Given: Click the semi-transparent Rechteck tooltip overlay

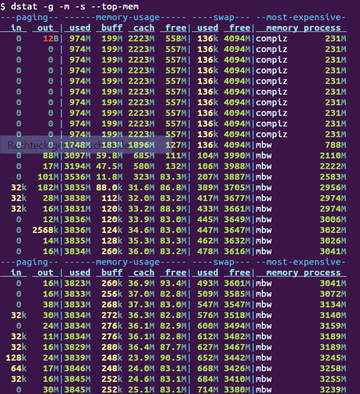Looking at the screenshot, I should (83, 145).
